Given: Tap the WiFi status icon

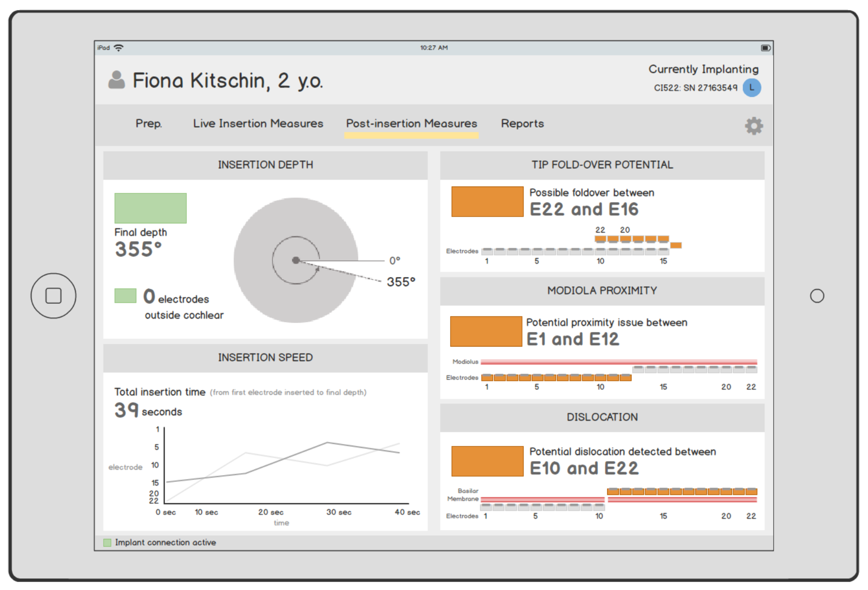Looking at the screenshot, I should coord(118,48).
